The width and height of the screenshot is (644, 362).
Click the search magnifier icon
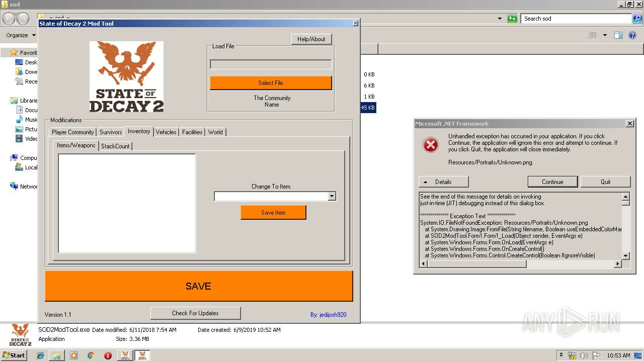[x=637, y=19]
